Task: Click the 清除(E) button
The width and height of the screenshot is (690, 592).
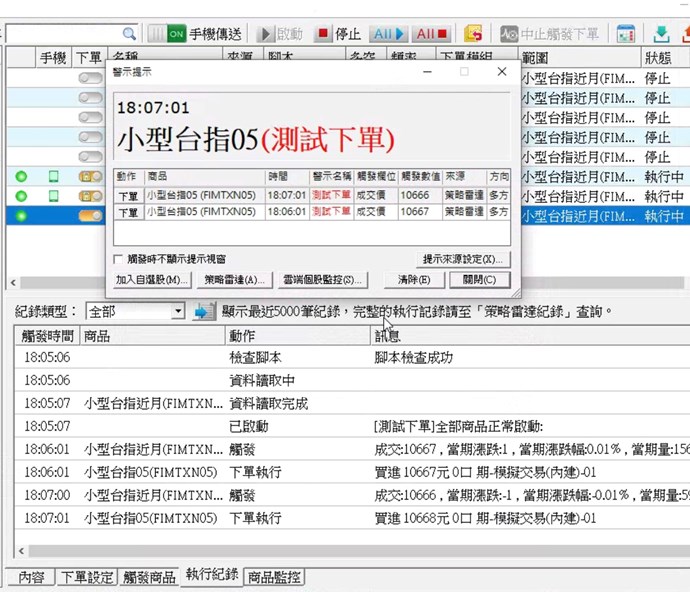Action: [414, 280]
